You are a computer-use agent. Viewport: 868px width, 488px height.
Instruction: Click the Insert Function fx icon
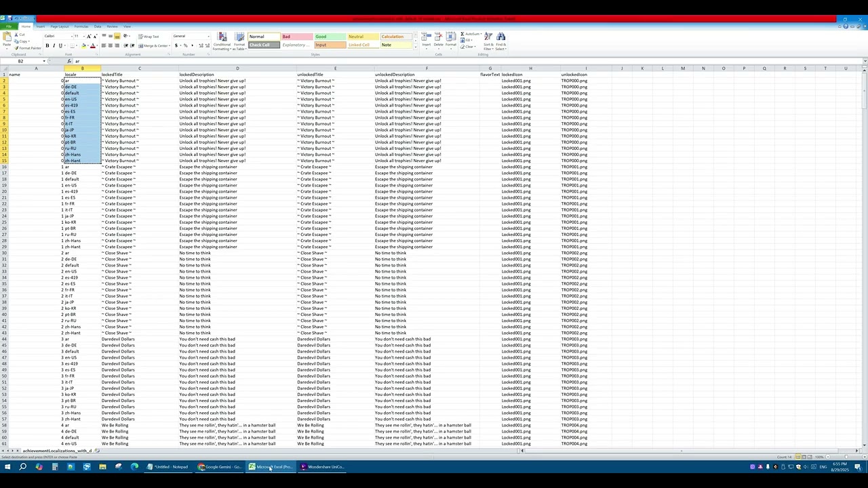point(69,61)
